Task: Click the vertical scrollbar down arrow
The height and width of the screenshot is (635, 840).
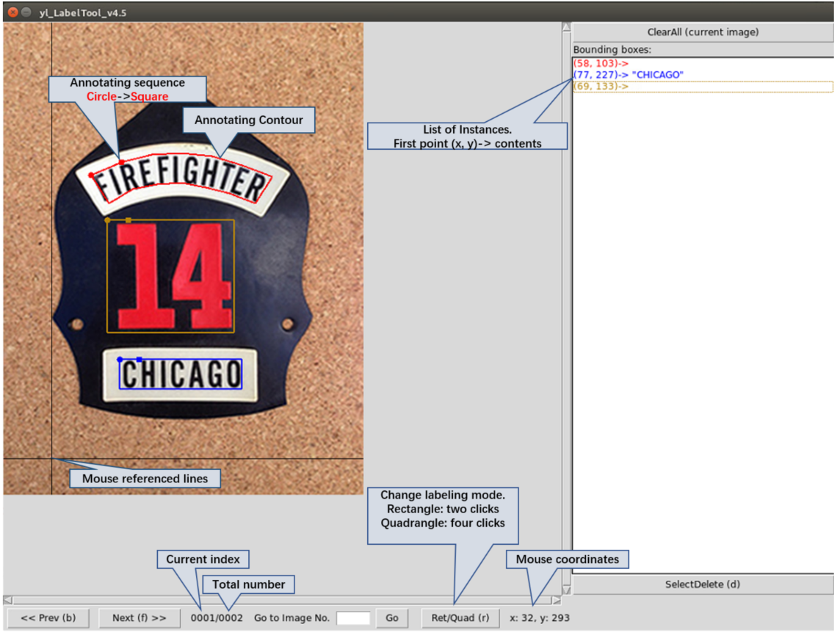Action: point(567,590)
